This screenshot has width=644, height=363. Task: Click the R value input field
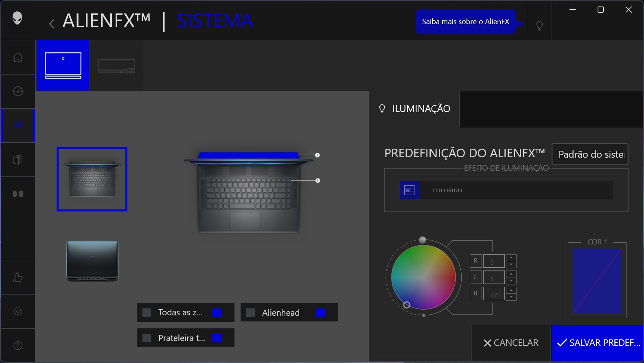tap(494, 261)
